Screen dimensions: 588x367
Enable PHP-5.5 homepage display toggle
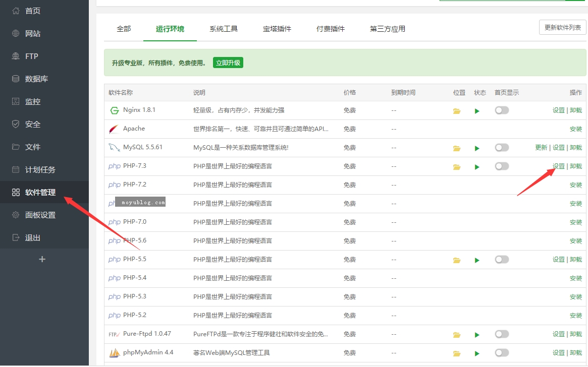coord(502,259)
